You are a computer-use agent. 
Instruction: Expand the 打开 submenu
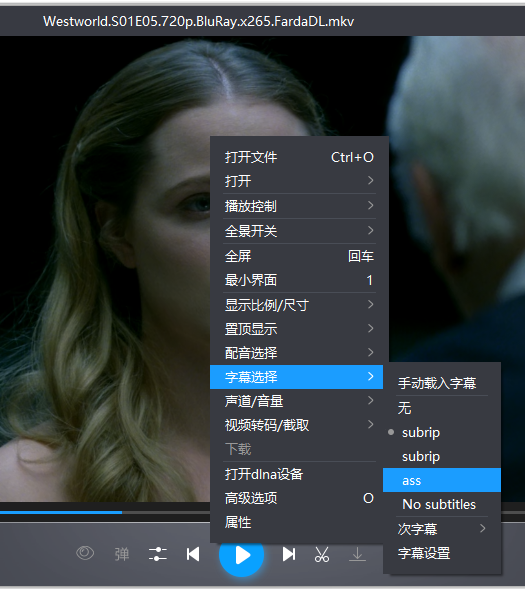coord(299,181)
